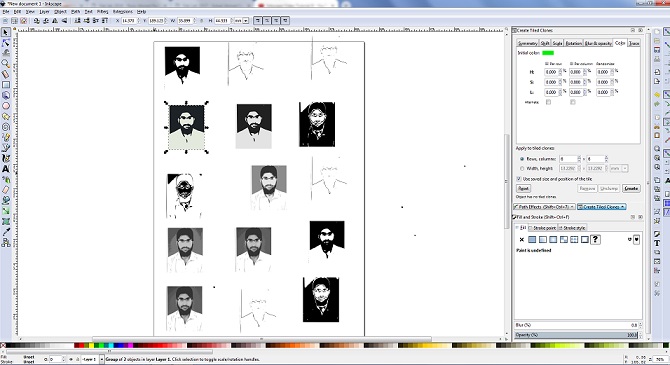Select the Star polygon tool
Screen dimensions: 670x365
point(6,116)
